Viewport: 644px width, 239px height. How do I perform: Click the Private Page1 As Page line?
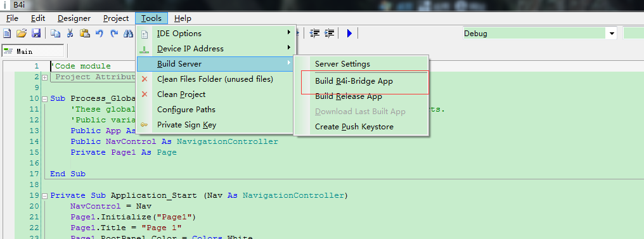tap(123, 152)
